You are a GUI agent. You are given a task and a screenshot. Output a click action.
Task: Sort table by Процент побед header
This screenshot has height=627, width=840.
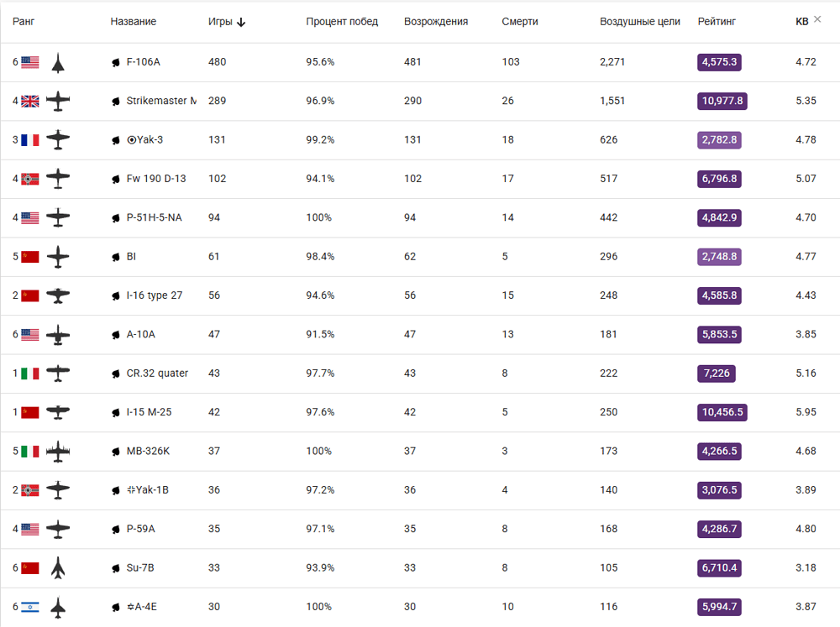(x=342, y=22)
